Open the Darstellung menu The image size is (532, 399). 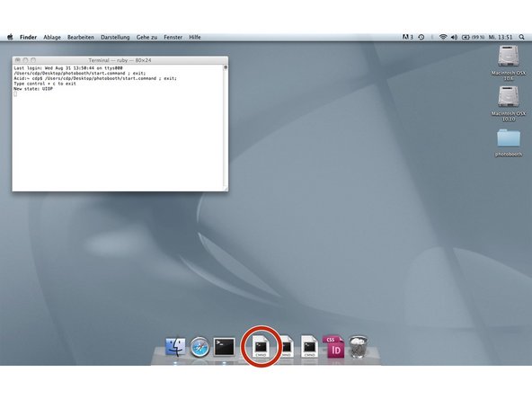click(115, 38)
